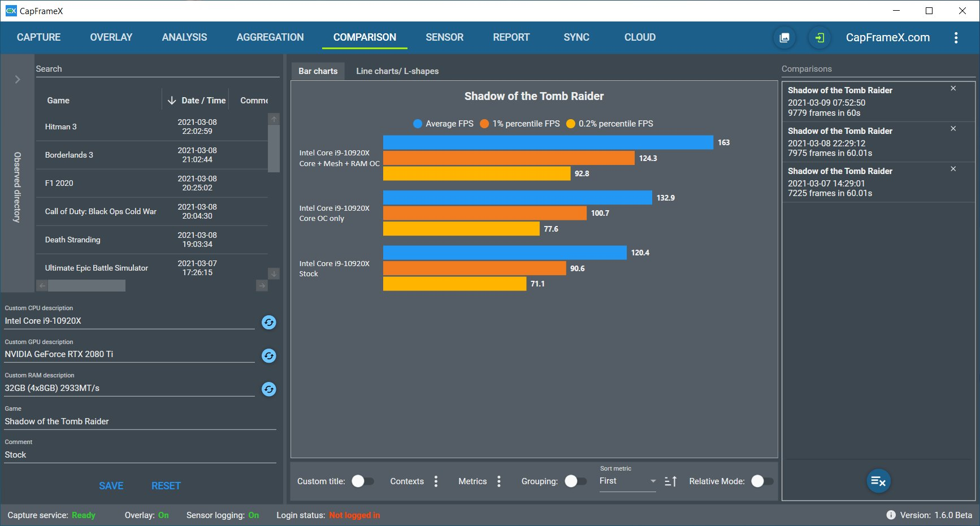Select the Line charts/ L-shapes tab
This screenshot has width=980, height=526.
point(397,71)
